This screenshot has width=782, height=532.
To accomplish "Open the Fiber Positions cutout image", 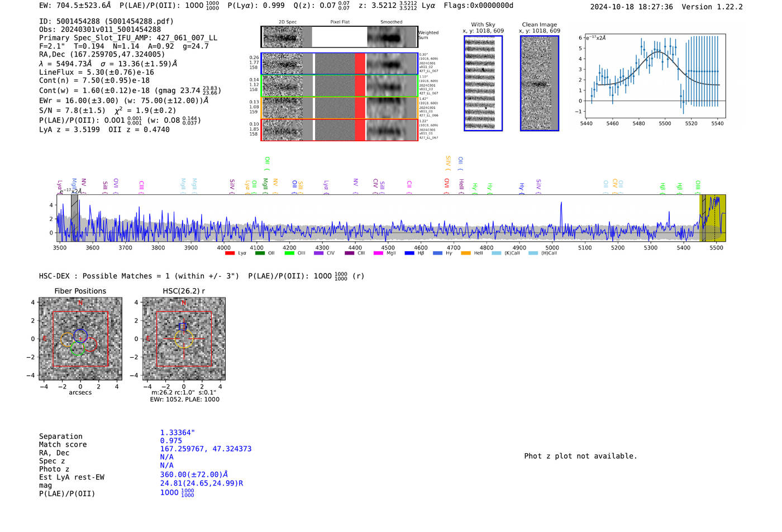I will 80,339.
